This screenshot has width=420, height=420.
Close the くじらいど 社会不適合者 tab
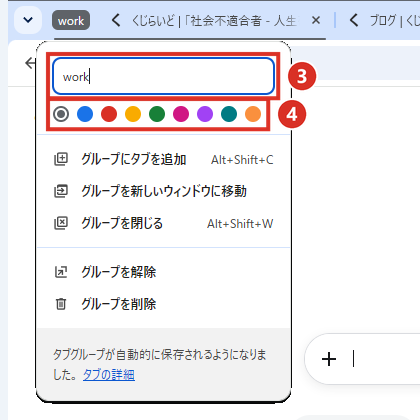(316, 21)
